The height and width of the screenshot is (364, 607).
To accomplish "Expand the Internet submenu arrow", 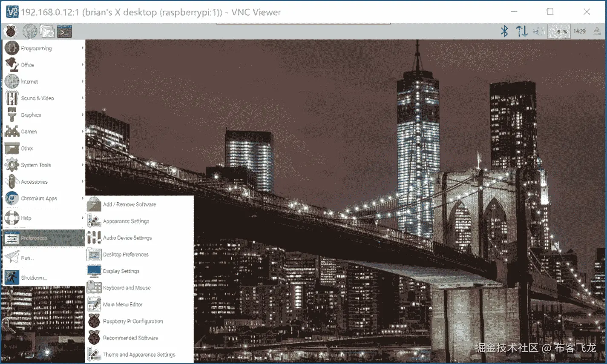I will click(82, 81).
